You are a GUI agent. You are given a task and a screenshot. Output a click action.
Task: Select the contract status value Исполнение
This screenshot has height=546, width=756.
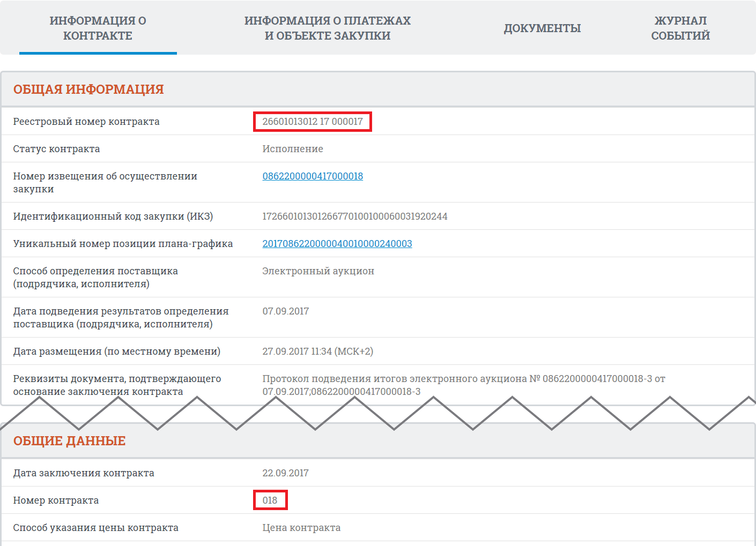293,149
